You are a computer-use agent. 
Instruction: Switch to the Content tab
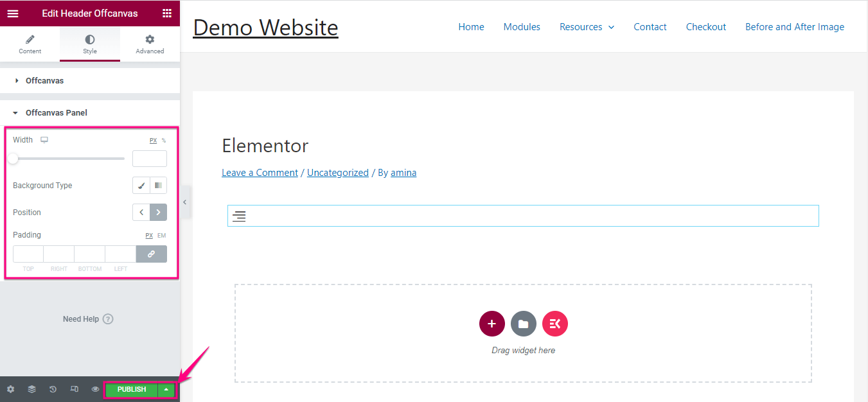(x=30, y=44)
